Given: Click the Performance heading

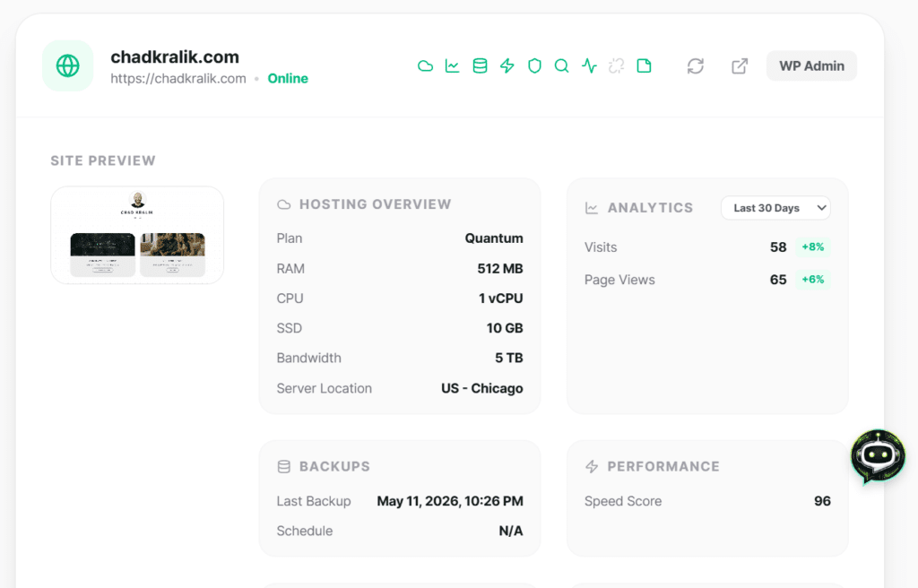Looking at the screenshot, I should tap(663, 467).
